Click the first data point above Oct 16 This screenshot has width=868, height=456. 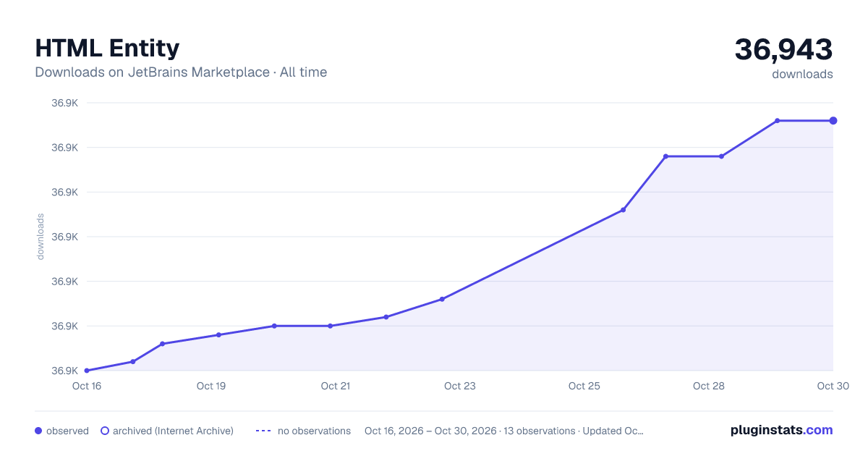pyautogui.click(x=87, y=371)
